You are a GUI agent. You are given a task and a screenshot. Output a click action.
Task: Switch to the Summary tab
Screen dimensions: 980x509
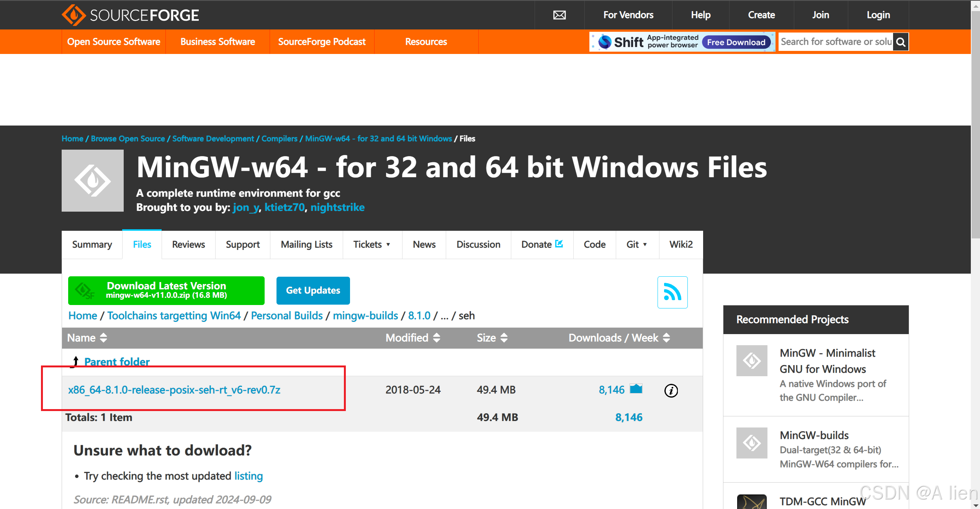click(92, 245)
